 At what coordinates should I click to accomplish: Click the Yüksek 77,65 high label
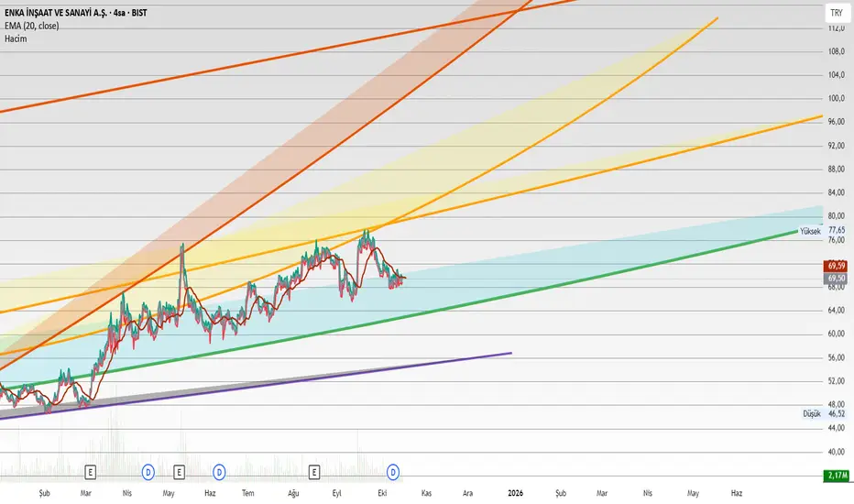(823, 231)
